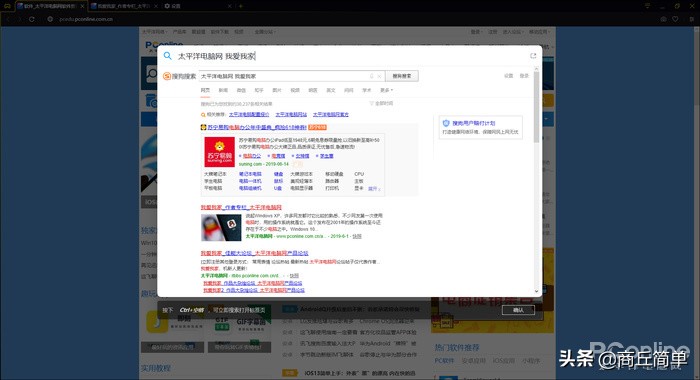
Task: Select the 微信 results tab
Action: click(241, 90)
